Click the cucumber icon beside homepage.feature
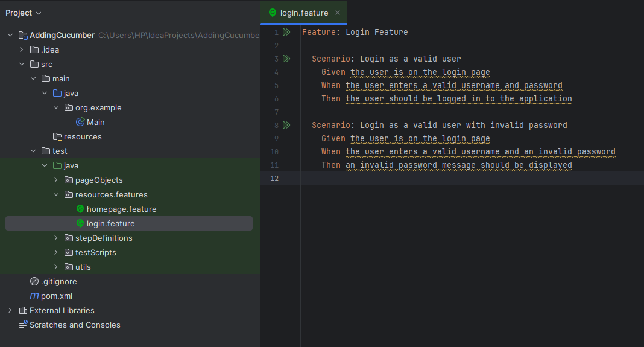 click(x=80, y=209)
